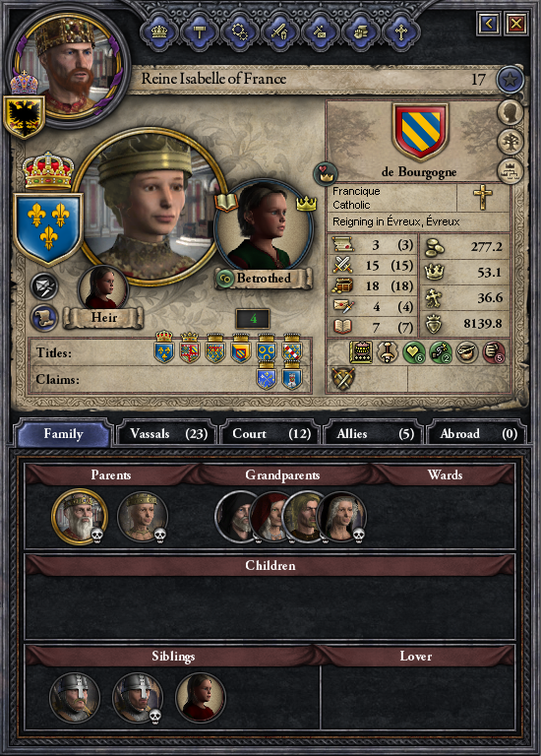Click the star pin character button
541x756 pixels.
(x=510, y=80)
